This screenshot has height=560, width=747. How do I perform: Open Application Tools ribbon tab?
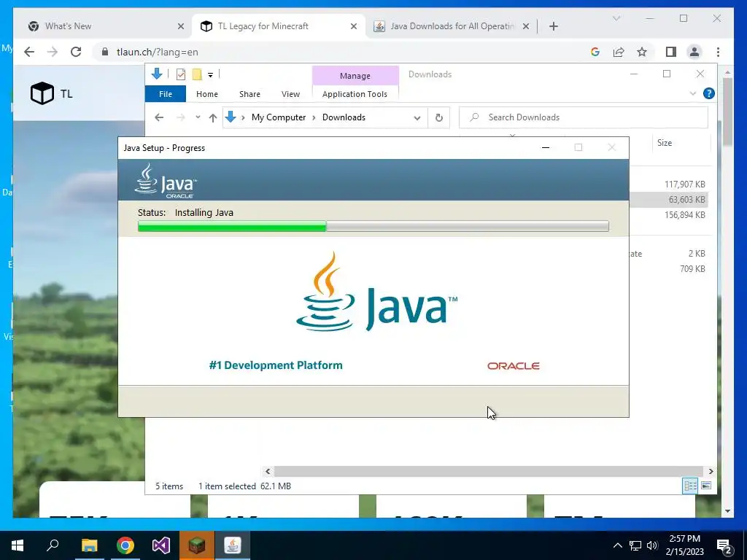pos(355,94)
